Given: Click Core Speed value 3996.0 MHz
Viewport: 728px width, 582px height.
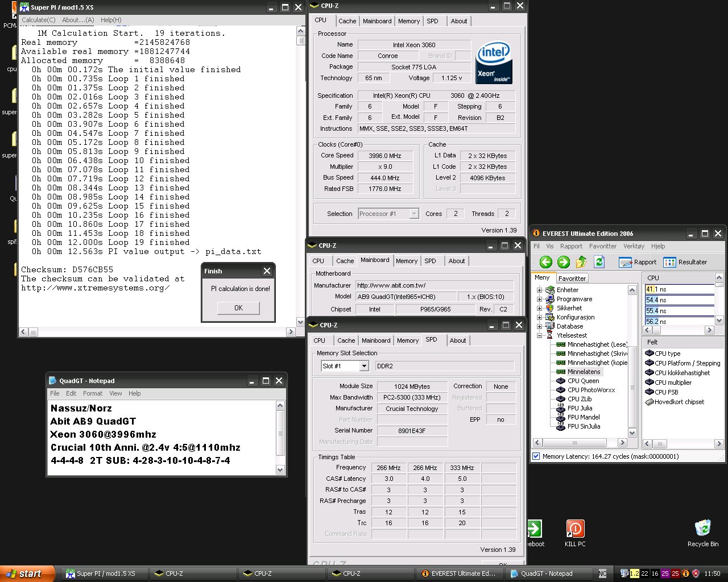Looking at the screenshot, I should click(385, 156).
